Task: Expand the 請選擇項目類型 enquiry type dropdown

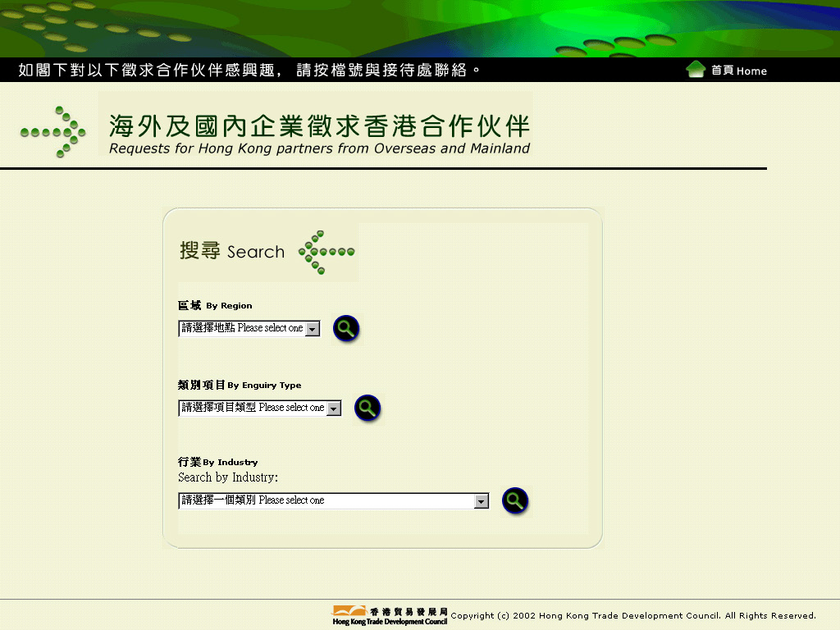Action: [259, 408]
